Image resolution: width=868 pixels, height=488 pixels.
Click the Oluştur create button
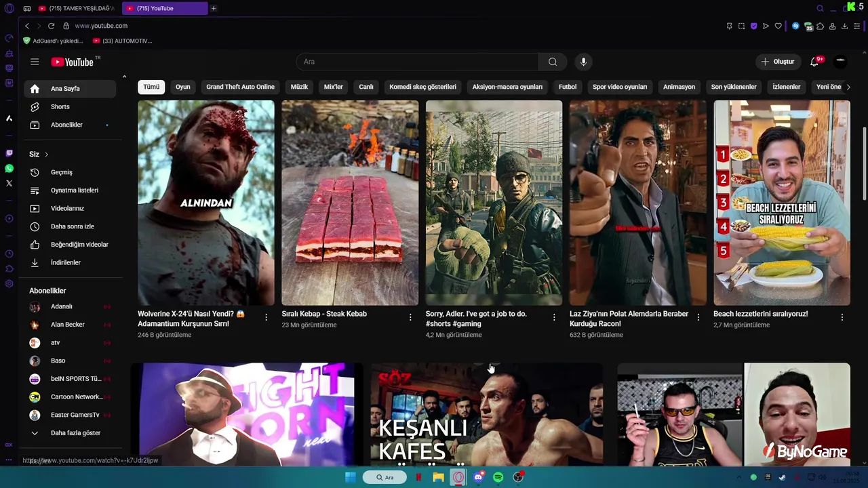(778, 62)
